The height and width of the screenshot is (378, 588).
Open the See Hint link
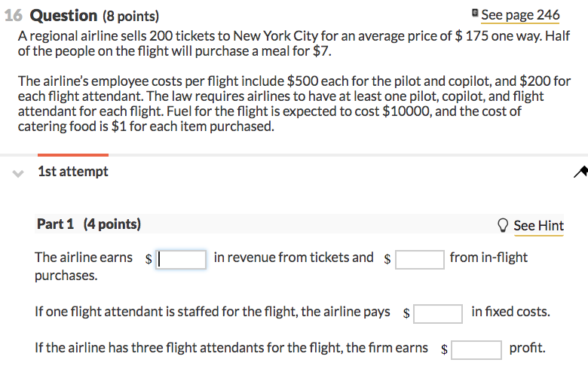click(538, 226)
